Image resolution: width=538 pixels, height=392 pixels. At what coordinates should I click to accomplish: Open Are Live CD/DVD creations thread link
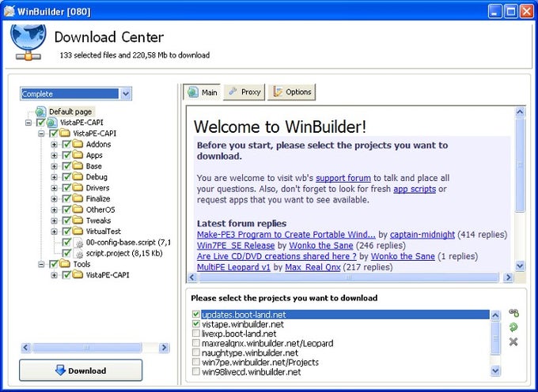tap(277, 256)
